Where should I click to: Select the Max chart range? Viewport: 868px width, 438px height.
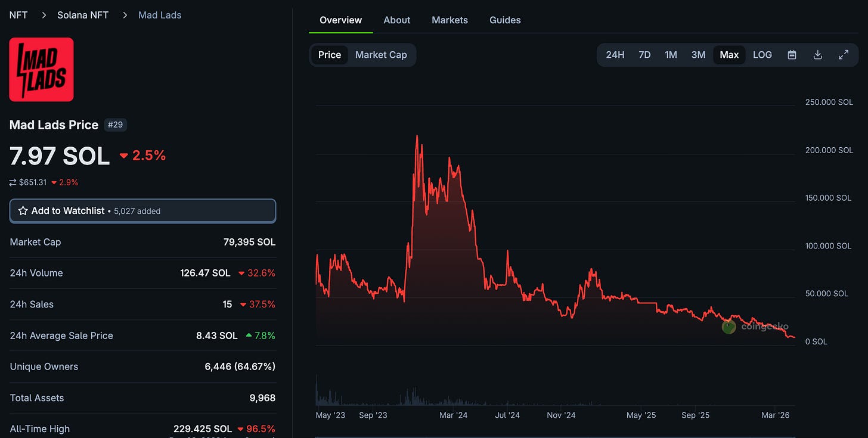729,55
